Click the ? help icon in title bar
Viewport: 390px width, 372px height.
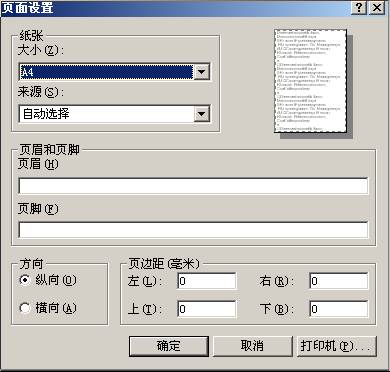(359, 8)
